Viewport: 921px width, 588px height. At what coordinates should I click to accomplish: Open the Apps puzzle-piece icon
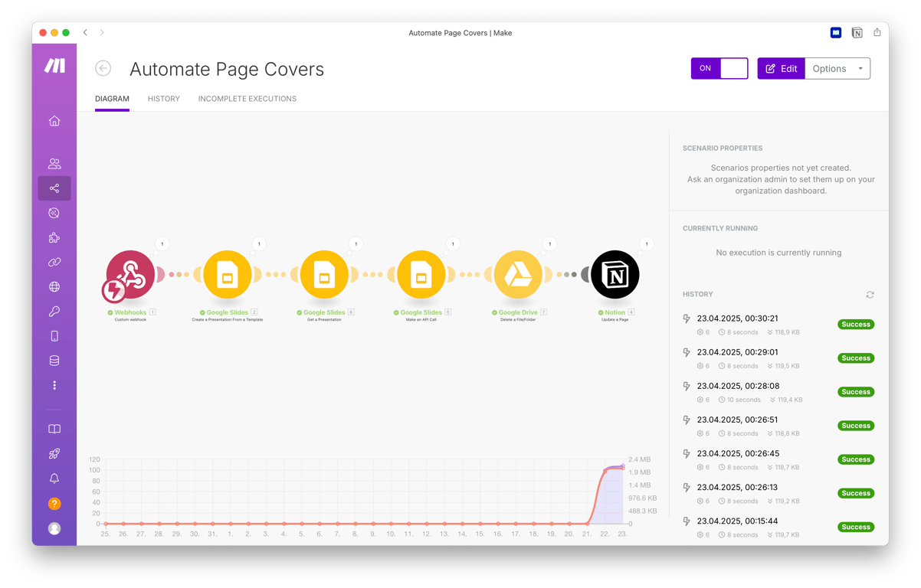[54, 237]
